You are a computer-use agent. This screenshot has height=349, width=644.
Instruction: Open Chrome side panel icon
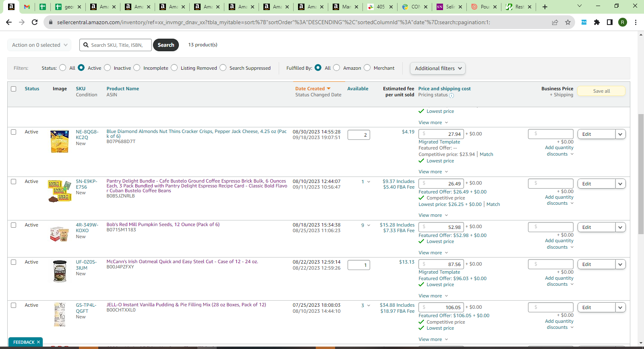click(x=610, y=22)
